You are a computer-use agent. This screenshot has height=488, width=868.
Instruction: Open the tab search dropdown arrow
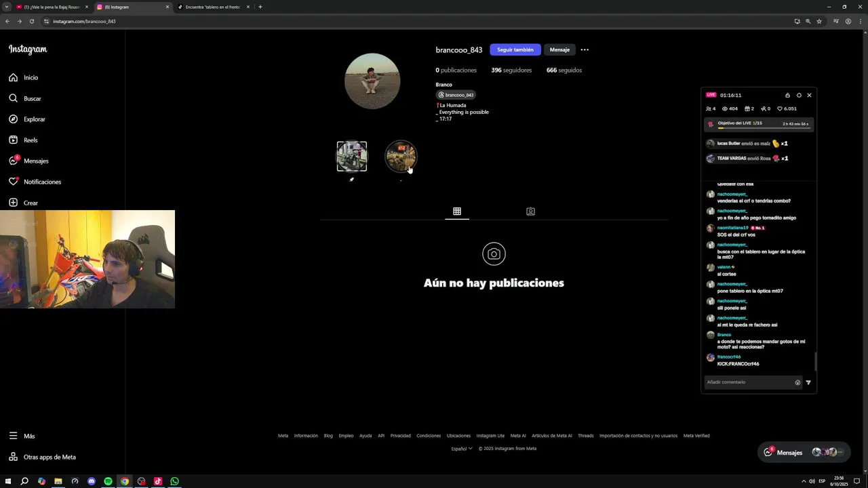[x=6, y=7]
